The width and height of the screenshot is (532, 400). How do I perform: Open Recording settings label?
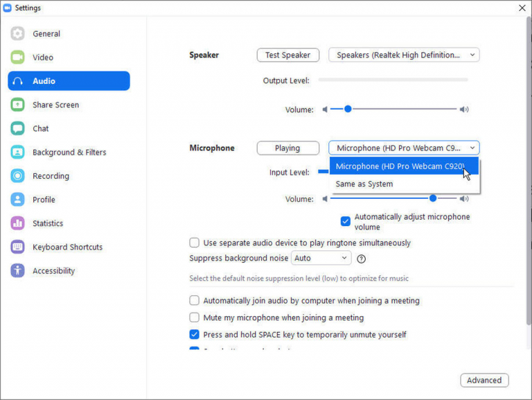[51, 176]
